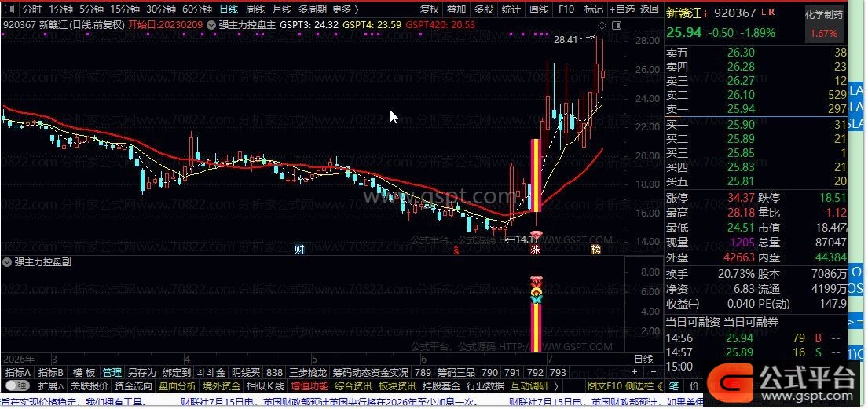Select the 15分钟 period

(x=125, y=9)
